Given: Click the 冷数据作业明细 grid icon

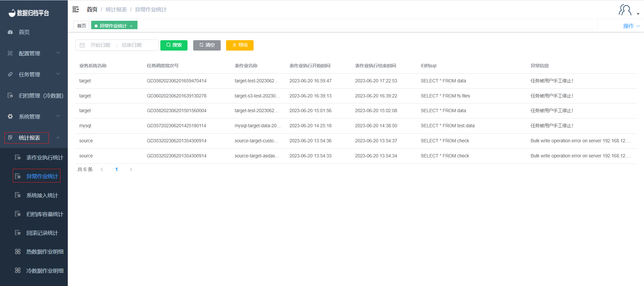Looking at the screenshot, I should click(18, 271).
